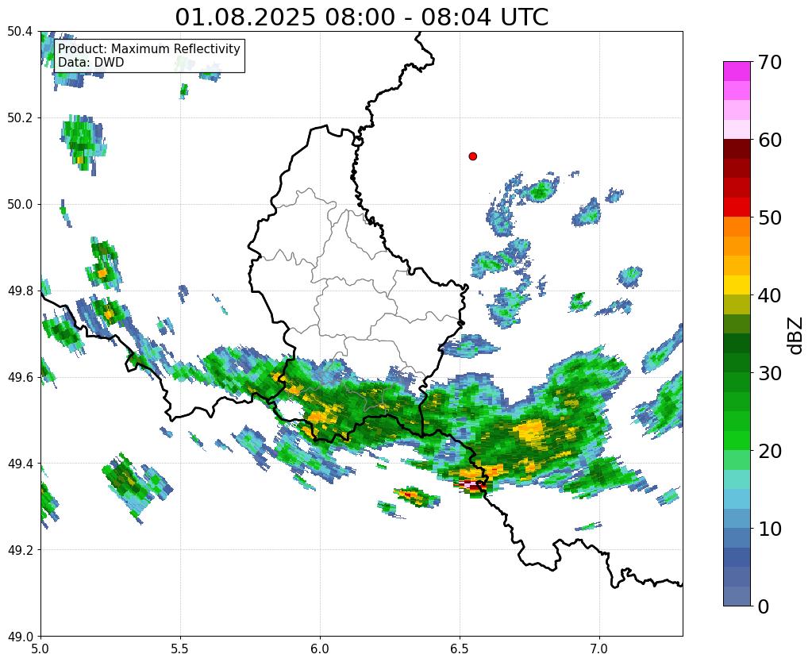This screenshot has height=662, width=812.
Task: Click the plot title date and time
Action: click(x=361, y=17)
